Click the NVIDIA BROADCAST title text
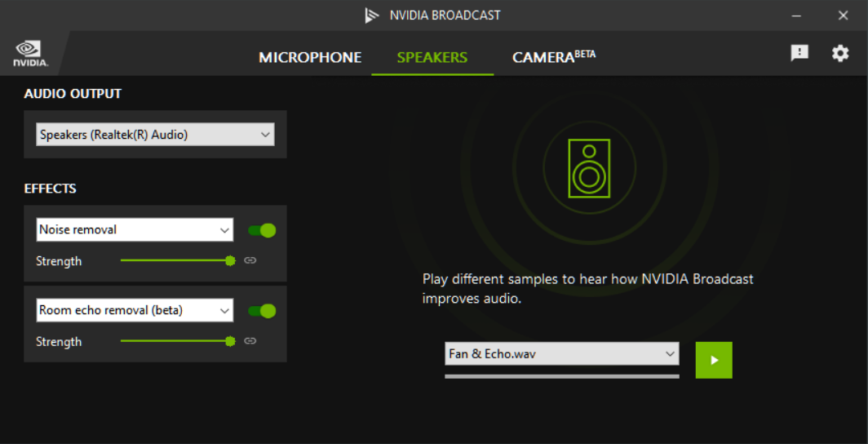Image resolution: width=868 pixels, height=444 pixels. [445, 16]
